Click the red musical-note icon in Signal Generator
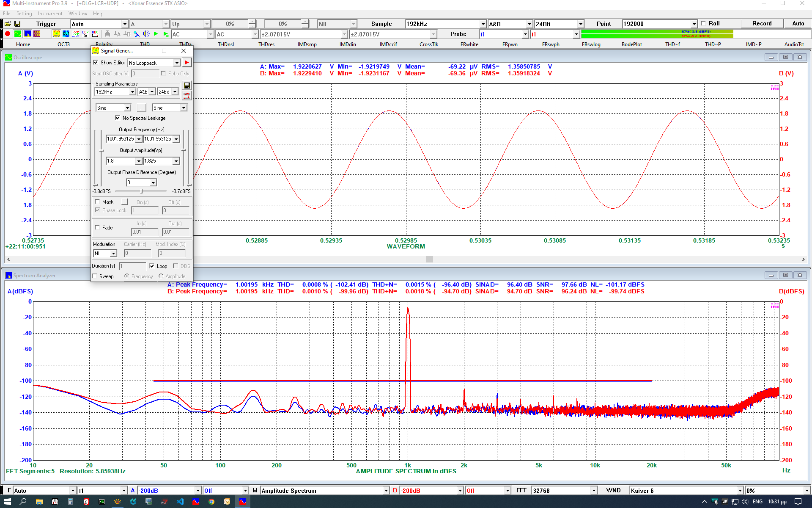The width and height of the screenshot is (812, 508). (187, 96)
